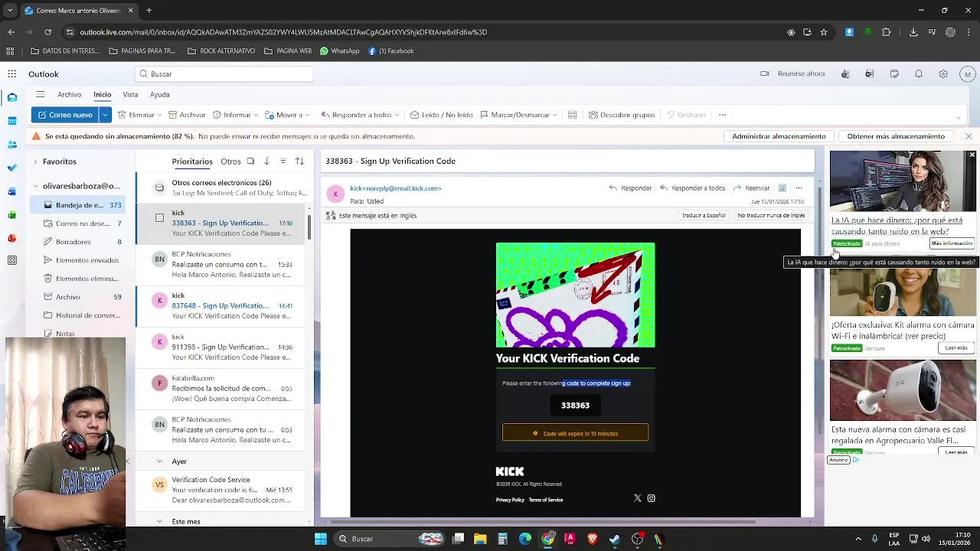This screenshot has width=980, height=551.
Task: Click Obtener más almacenamiento button
Action: click(896, 136)
